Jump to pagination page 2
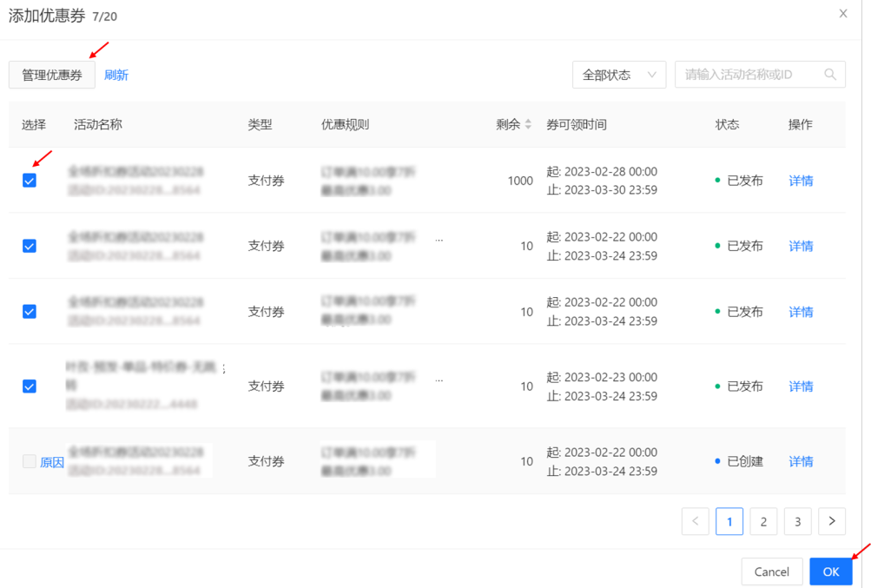 click(763, 521)
